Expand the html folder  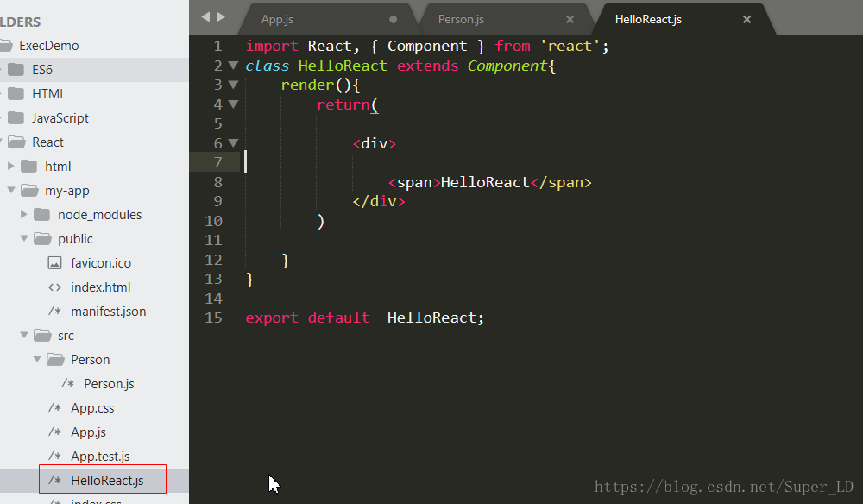click(x=10, y=166)
